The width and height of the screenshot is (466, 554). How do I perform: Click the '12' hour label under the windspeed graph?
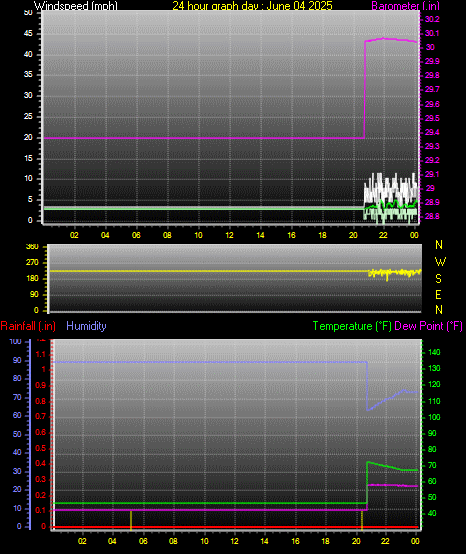229,235
